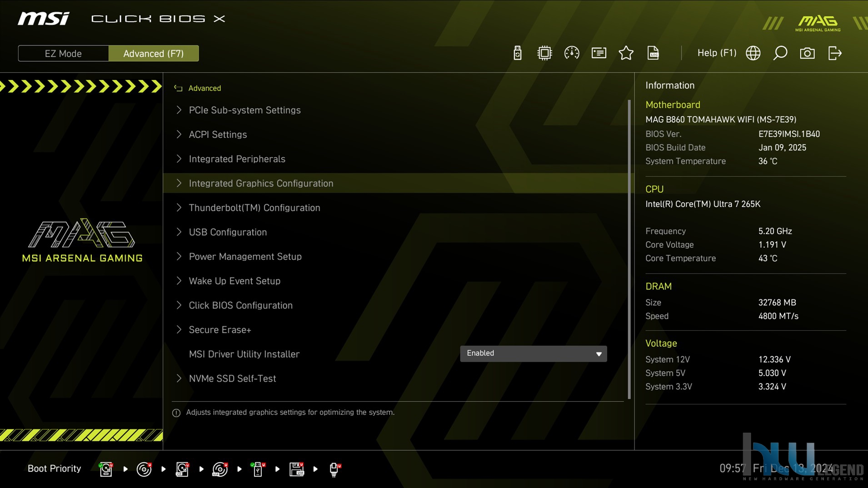Select CD/DVD drive in Boot Priority
This screenshot has height=488, width=868.
tap(144, 469)
